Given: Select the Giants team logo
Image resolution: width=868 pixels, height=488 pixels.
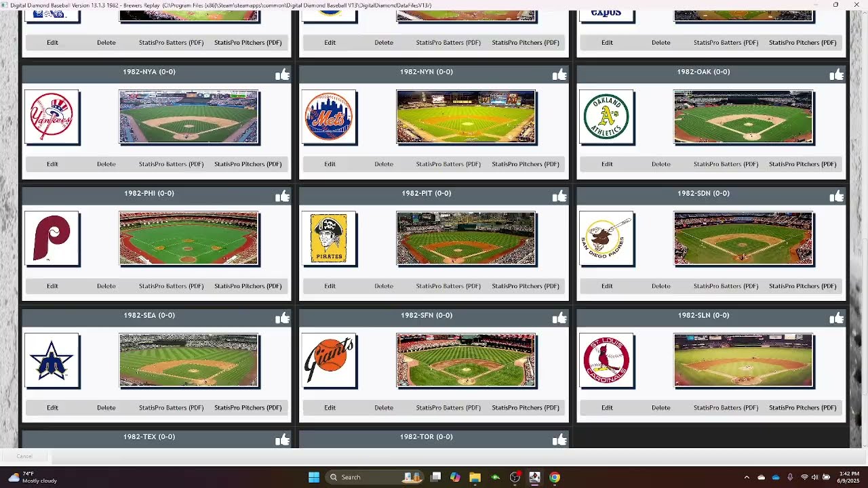Looking at the screenshot, I should point(329,361).
